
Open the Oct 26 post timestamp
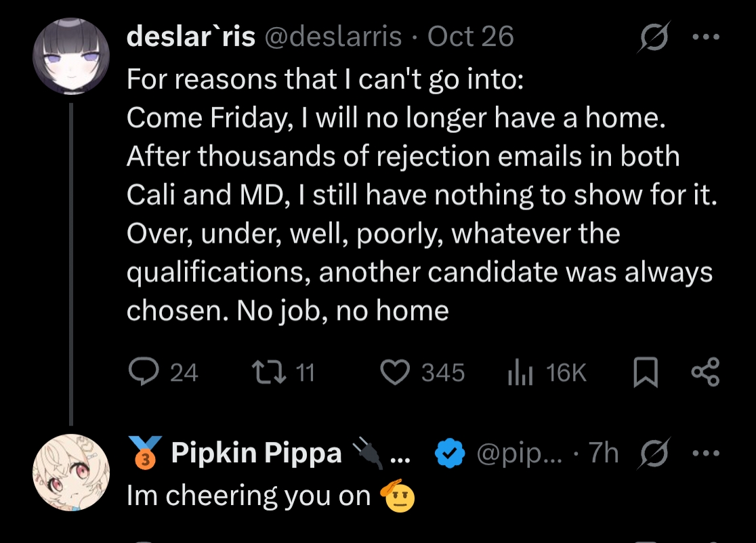tap(471, 37)
